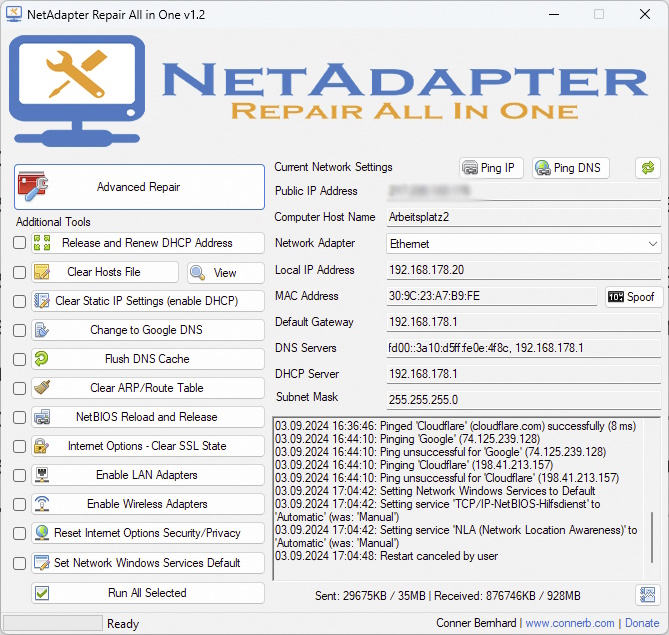Click the Advanced Repair toolbox icon
The image size is (669, 635).
point(33,186)
